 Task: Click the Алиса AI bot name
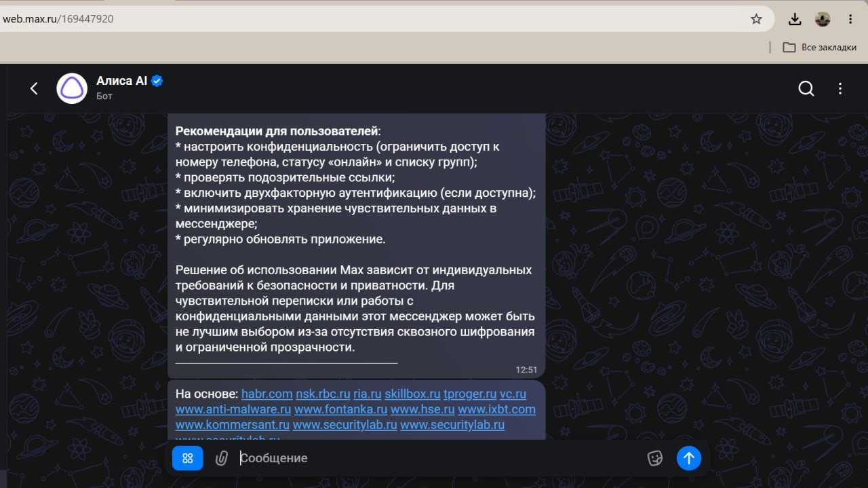click(x=122, y=81)
